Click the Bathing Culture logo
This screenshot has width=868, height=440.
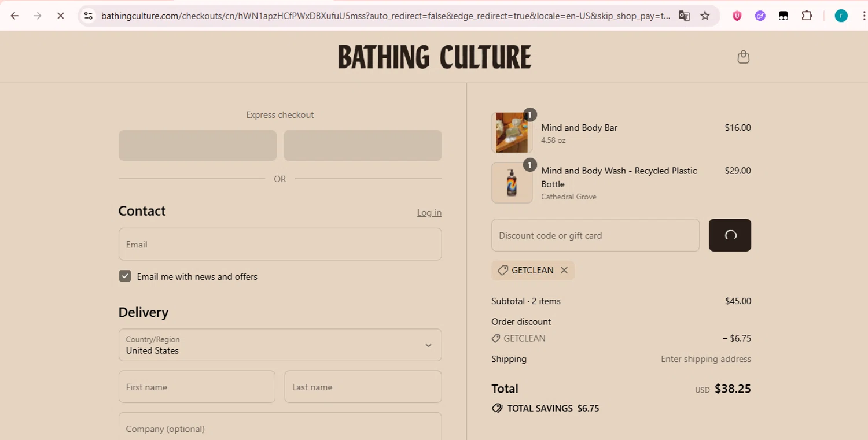click(435, 57)
